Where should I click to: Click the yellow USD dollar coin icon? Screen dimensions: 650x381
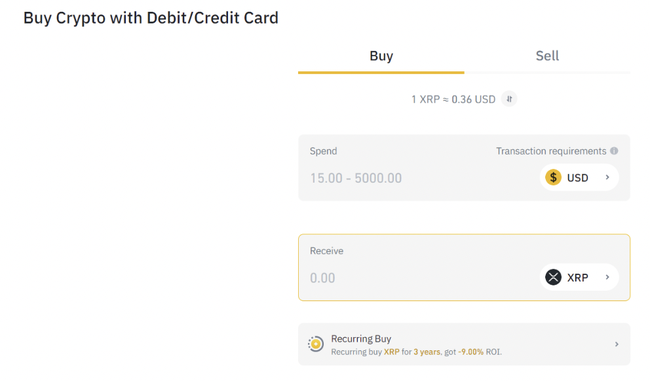coord(553,177)
